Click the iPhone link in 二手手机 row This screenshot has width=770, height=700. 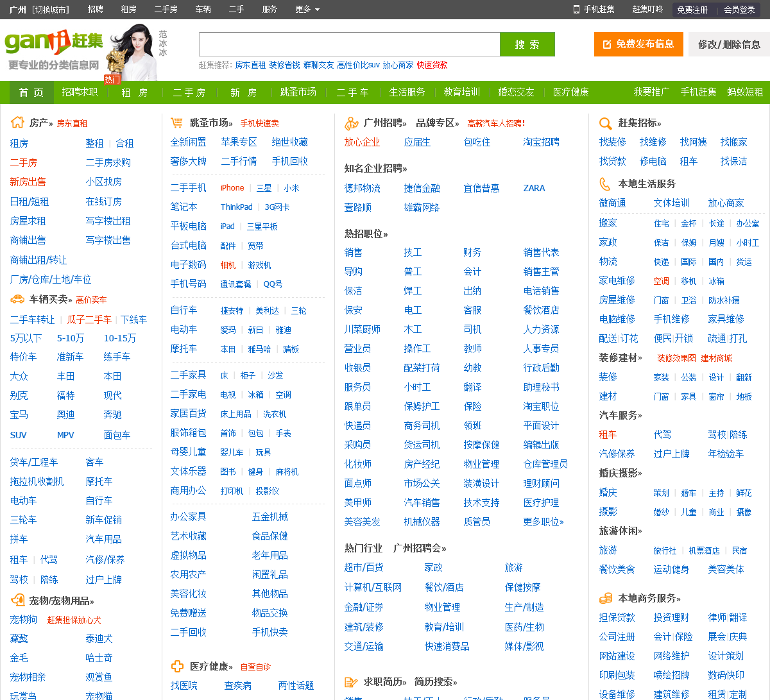(232, 188)
